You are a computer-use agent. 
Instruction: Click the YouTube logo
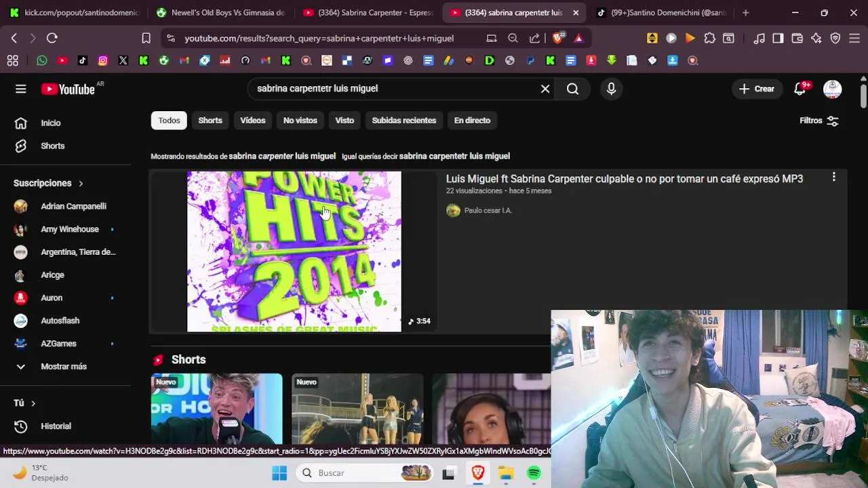tap(68, 89)
